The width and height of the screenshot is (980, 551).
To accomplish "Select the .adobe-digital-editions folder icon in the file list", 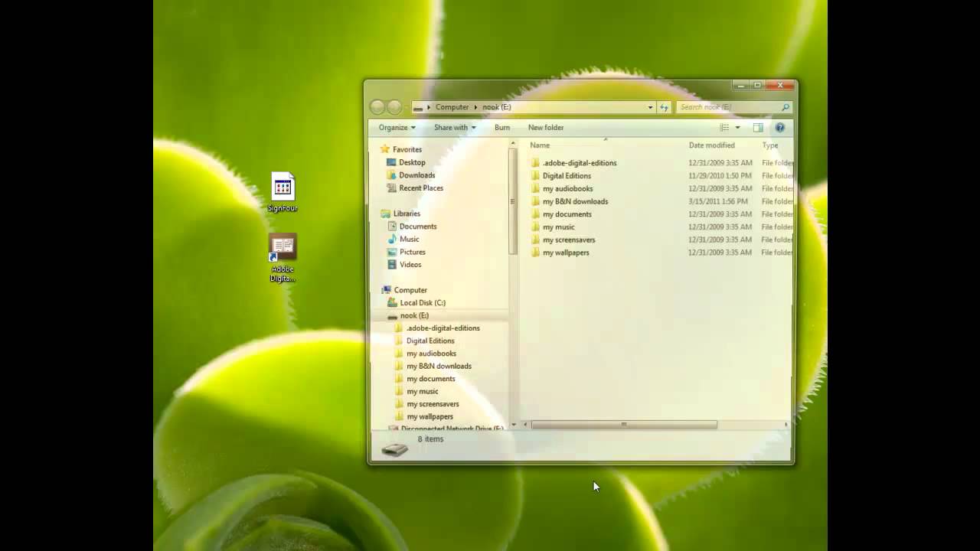I will [x=535, y=163].
